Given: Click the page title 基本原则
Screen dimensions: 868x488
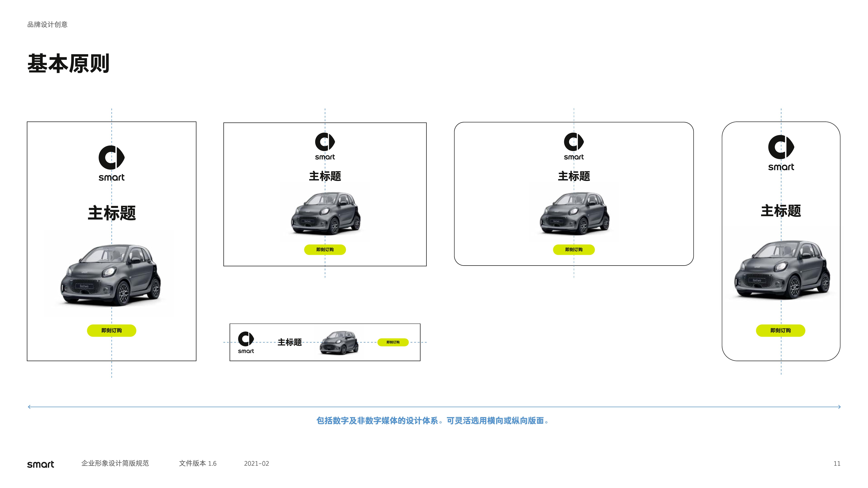Looking at the screenshot, I should pos(68,63).
